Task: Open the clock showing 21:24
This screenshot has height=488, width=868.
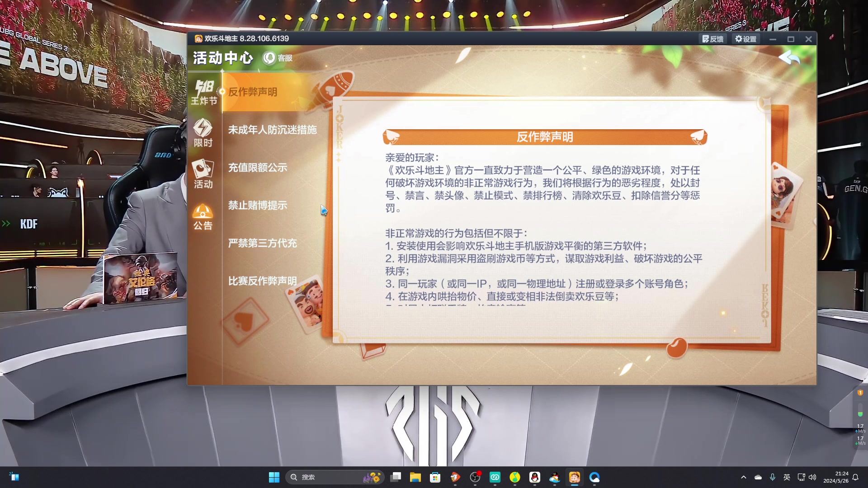Action: (835, 477)
